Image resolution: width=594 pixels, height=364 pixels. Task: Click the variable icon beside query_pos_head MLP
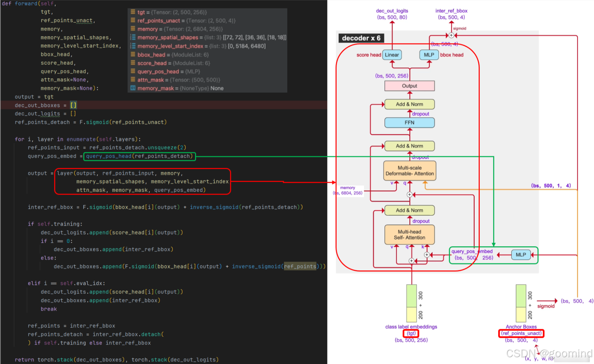pyautogui.click(x=133, y=71)
